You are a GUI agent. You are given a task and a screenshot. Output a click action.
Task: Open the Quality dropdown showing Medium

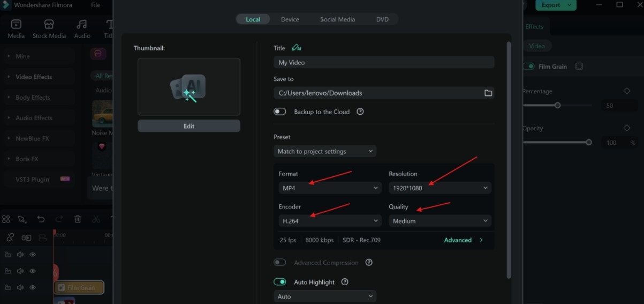pyautogui.click(x=440, y=220)
